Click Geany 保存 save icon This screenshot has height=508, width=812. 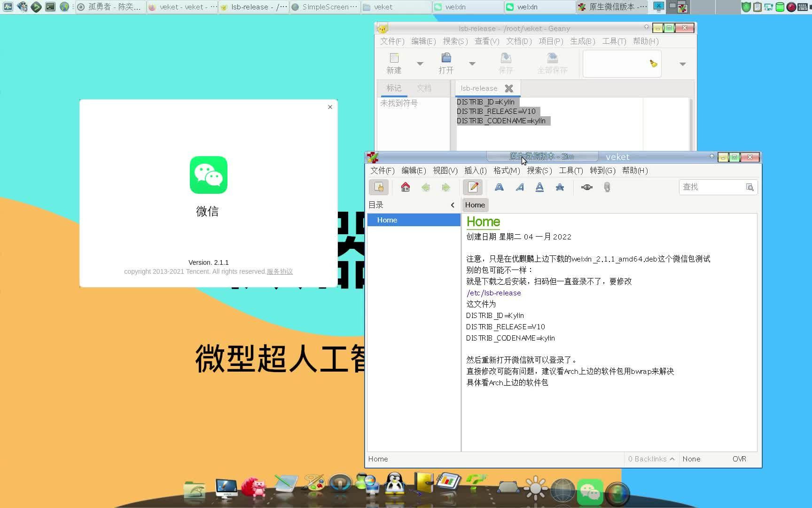tap(506, 63)
